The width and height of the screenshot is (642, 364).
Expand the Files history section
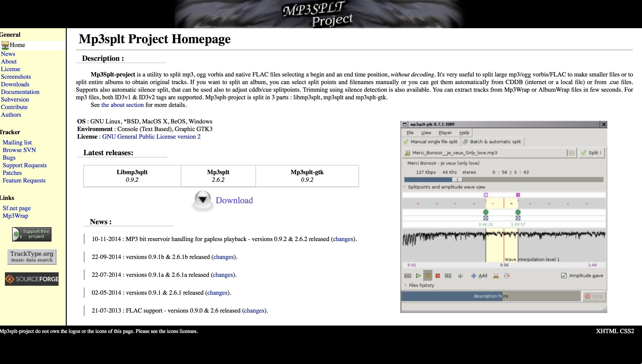405,285
